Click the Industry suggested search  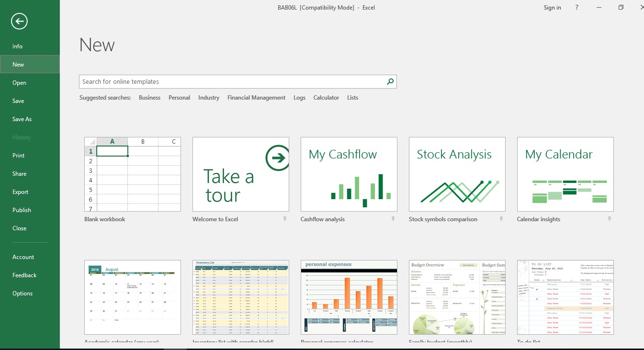[209, 98]
